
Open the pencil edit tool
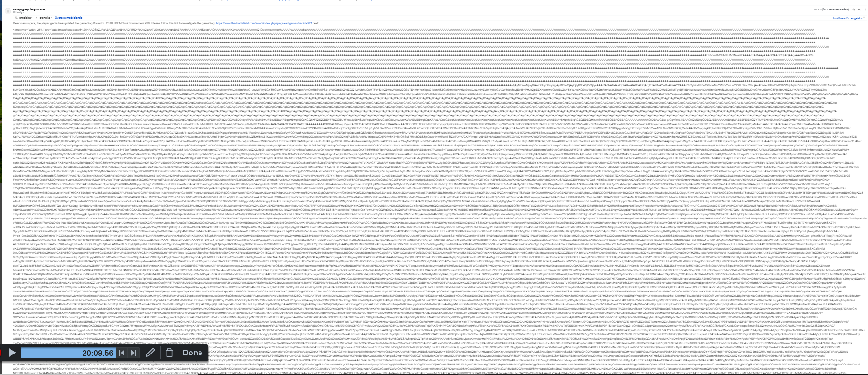[x=150, y=353]
